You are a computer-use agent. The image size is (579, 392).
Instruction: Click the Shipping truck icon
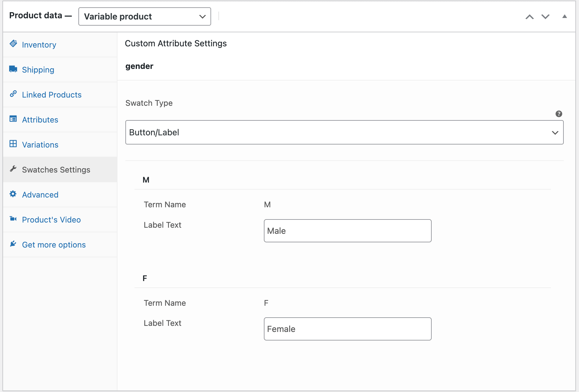pos(13,69)
